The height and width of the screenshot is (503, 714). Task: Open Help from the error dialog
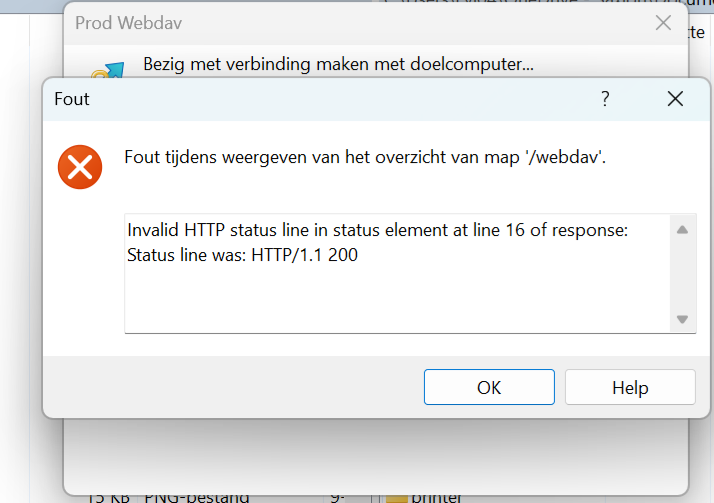[629, 387]
